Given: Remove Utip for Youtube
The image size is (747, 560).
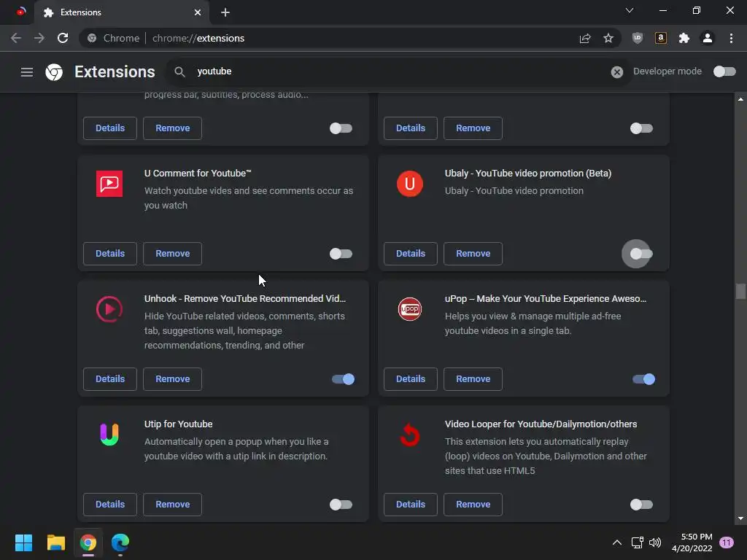Looking at the screenshot, I should pyautogui.click(x=172, y=505).
